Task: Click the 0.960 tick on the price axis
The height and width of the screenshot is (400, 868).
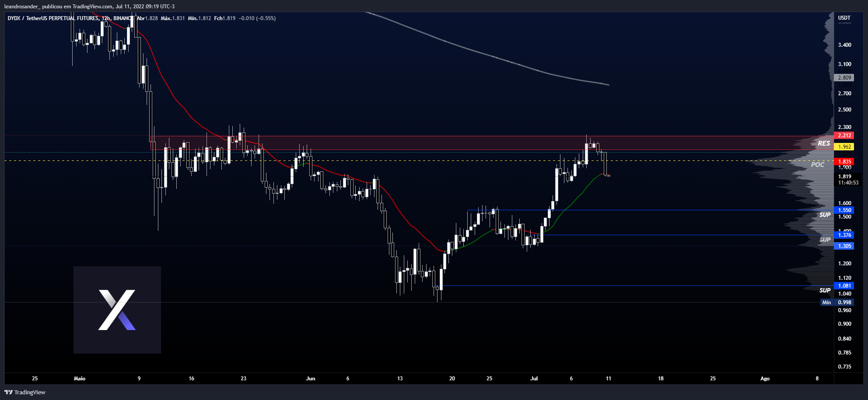Action: point(845,310)
